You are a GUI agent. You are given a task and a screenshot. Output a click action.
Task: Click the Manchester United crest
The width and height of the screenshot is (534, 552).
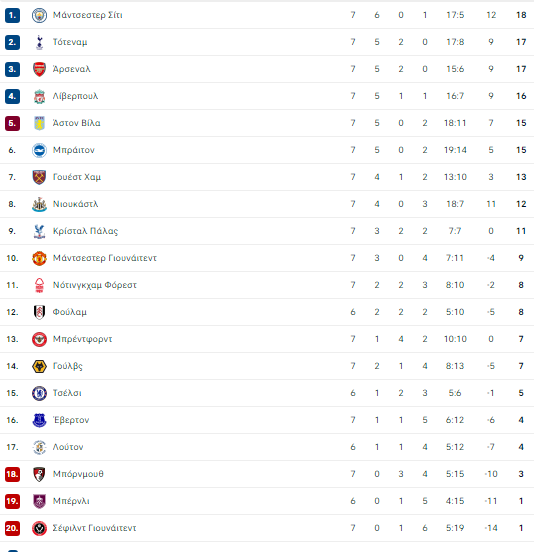tap(39, 258)
